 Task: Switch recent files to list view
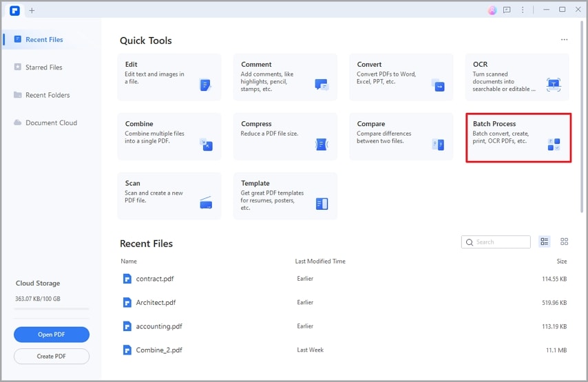pyautogui.click(x=545, y=242)
